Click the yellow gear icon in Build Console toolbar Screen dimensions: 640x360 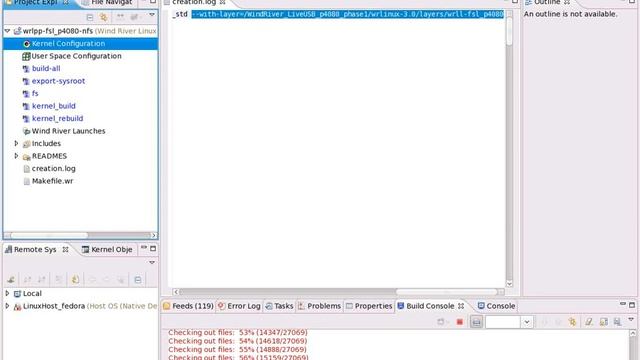pyautogui.click(x=572, y=322)
